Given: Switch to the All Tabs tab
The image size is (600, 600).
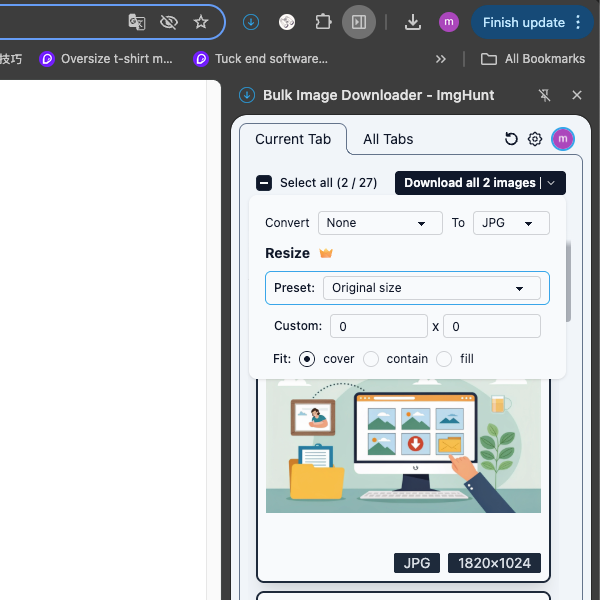Looking at the screenshot, I should pyautogui.click(x=388, y=139).
